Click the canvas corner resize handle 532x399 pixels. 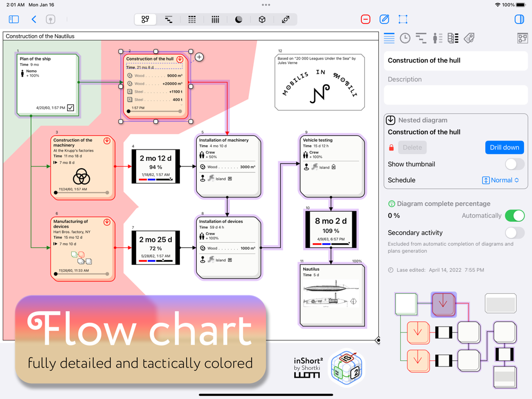pos(378,339)
